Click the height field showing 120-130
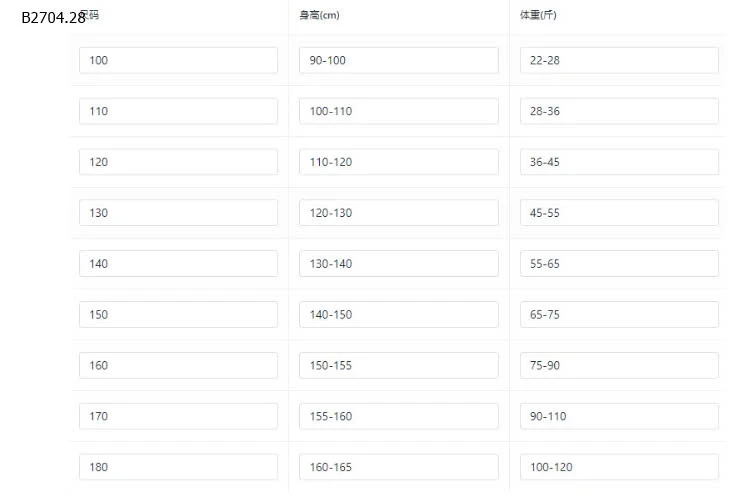The width and height of the screenshot is (735, 498). coord(398,213)
